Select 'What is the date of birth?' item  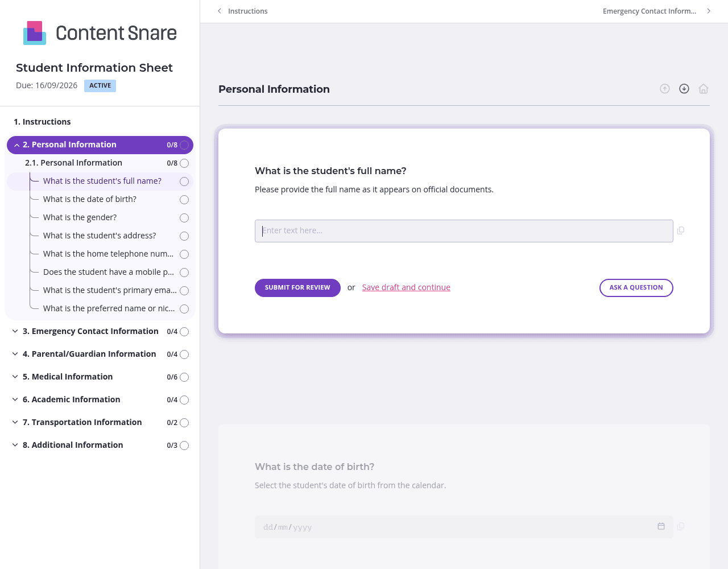(90, 199)
